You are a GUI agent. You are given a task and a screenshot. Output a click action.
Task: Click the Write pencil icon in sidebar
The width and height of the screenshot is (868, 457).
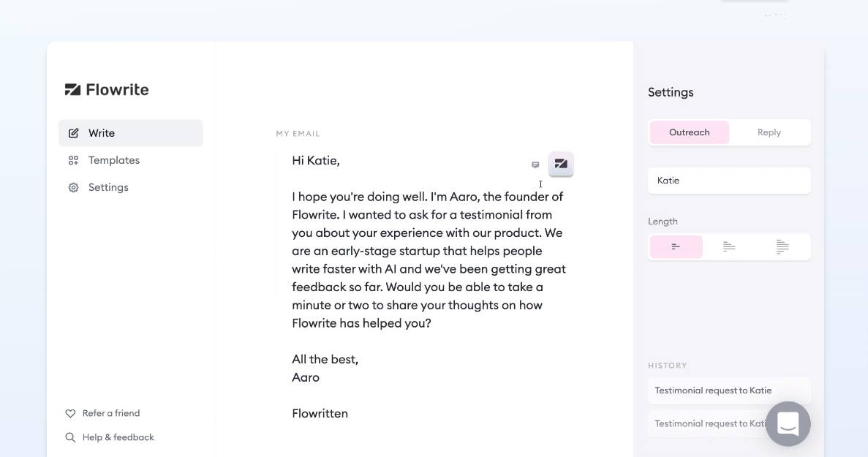point(73,133)
